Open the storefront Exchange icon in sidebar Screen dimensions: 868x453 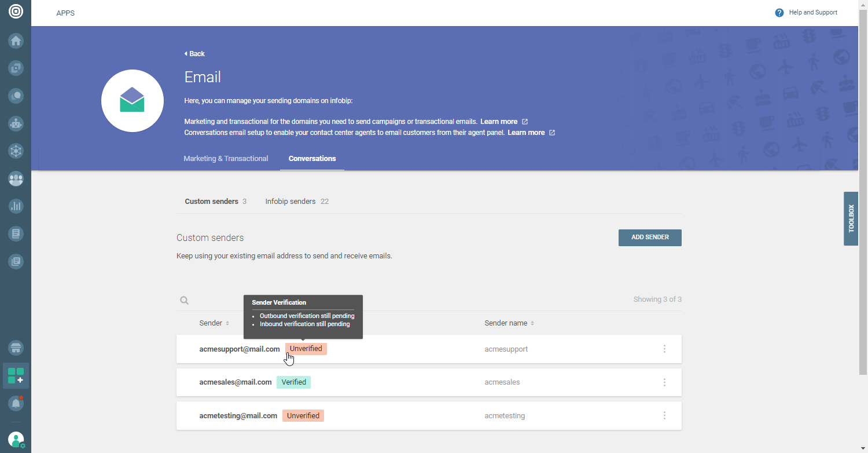click(16, 348)
